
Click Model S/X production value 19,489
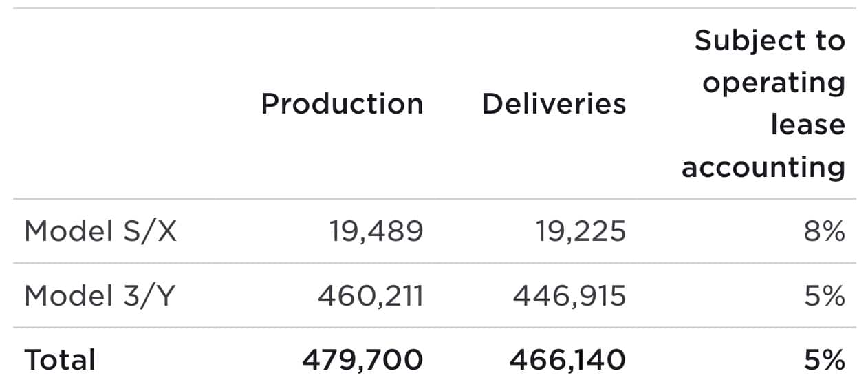(375, 232)
